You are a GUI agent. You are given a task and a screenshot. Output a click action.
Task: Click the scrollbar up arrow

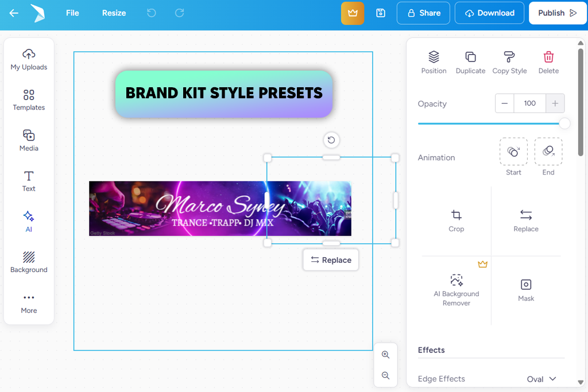[581, 43]
